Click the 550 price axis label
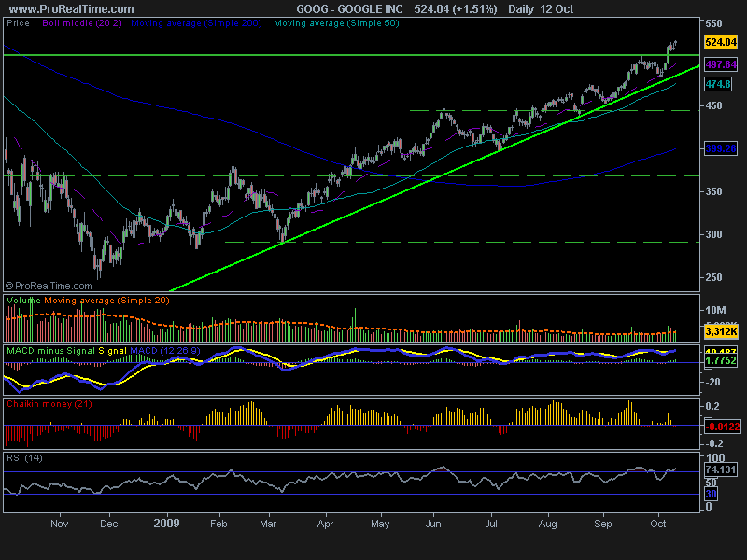This screenshot has height=560, width=747. pyautogui.click(x=713, y=23)
